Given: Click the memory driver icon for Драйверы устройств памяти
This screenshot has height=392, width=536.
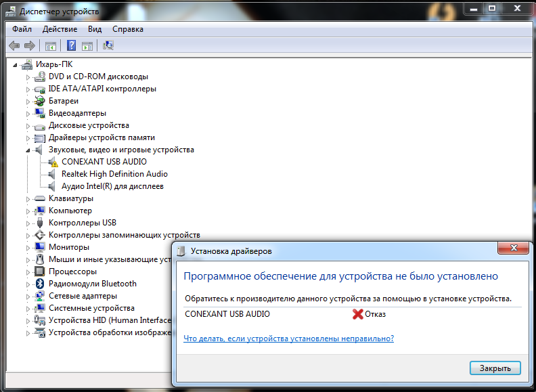Looking at the screenshot, I should click(40, 138).
